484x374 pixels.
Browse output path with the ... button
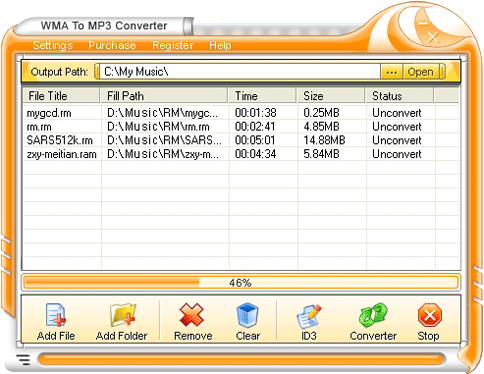(x=391, y=72)
